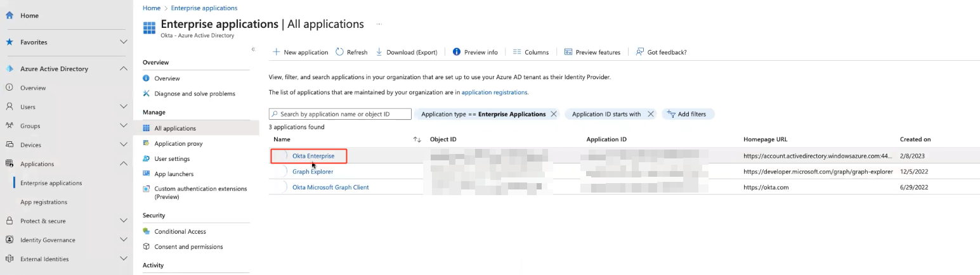Open Enterprise applications in left sidebar
Screen dimensions: 980x275
[51, 183]
